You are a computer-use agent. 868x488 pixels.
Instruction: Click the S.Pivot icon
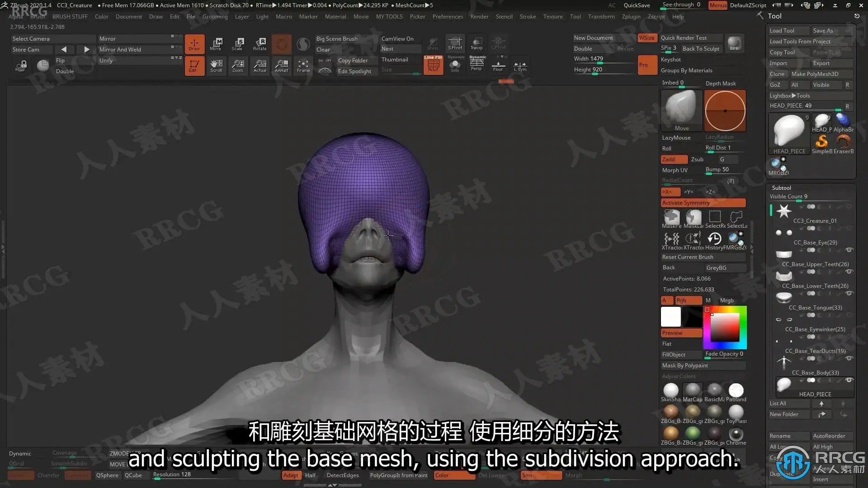click(x=455, y=43)
